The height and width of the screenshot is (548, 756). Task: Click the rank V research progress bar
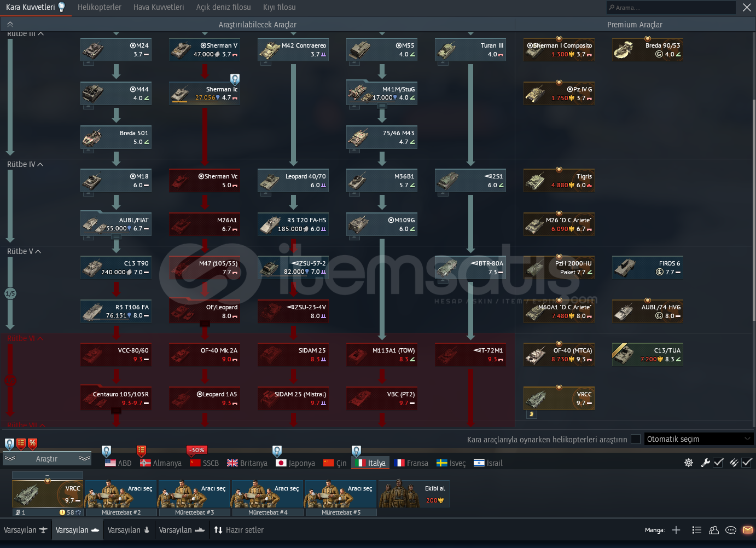[x=10, y=293]
